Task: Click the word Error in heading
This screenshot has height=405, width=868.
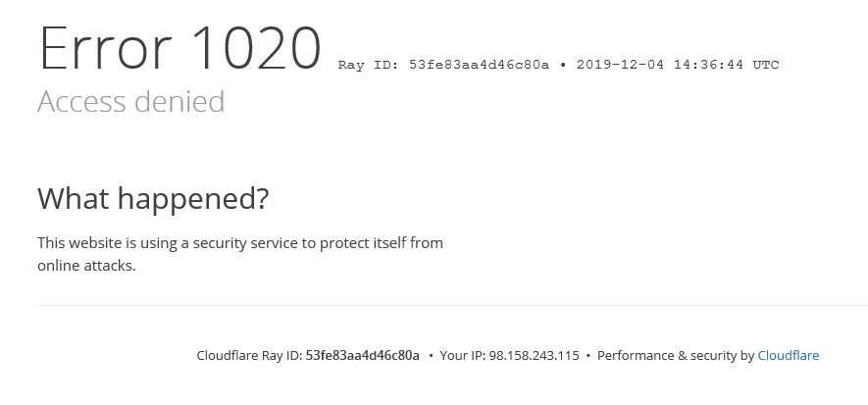Action: point(105,48)
